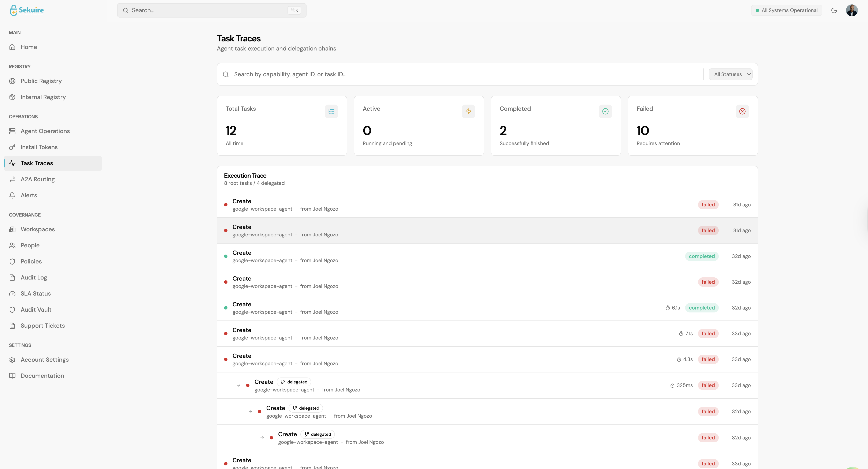Select the Install Tokens key icon
This screenshot has width=868, height=469.
pyautogui.click(x=12, y=147)
